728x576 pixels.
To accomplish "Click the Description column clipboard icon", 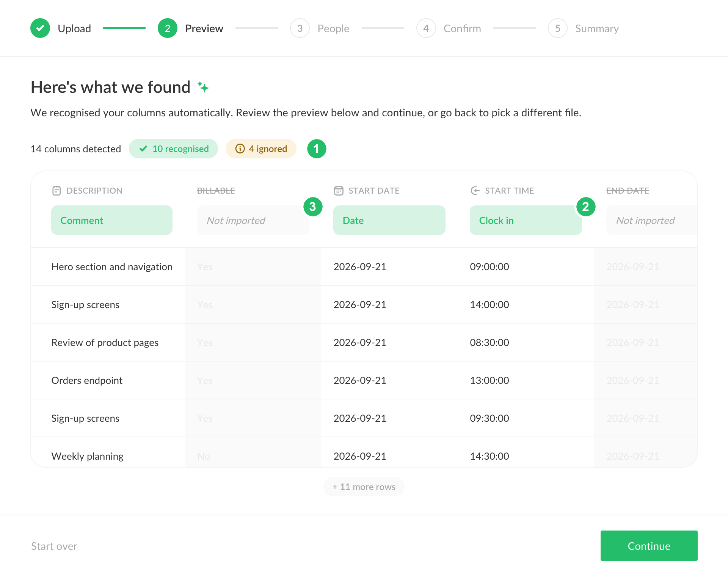I will [x=56, y=191].
